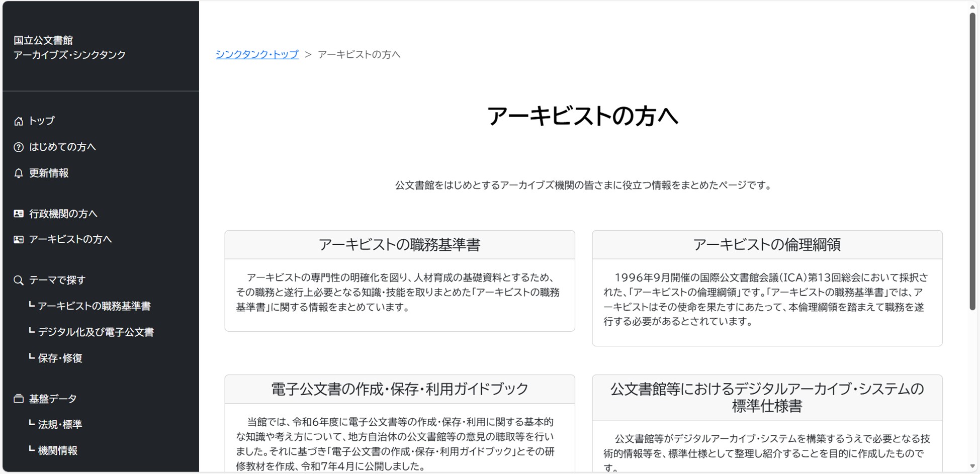
Task: Select the はじめての方へ menu label
Action: coord(62,147)
